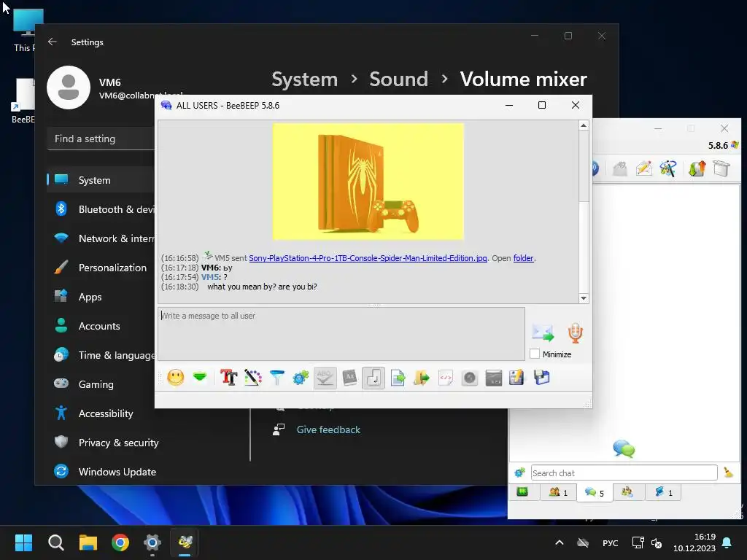Click the gray envelope icon in BeeBEEP main toolbar
Image resolution: width=747 pixels, height=560 pixels.
pos(619,168)
